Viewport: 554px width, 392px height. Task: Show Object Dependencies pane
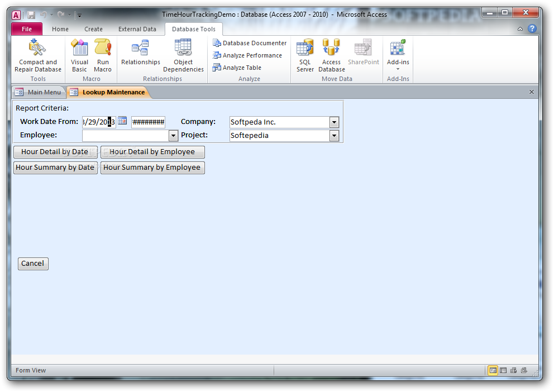pyautogui.click(x=183, y=56)
